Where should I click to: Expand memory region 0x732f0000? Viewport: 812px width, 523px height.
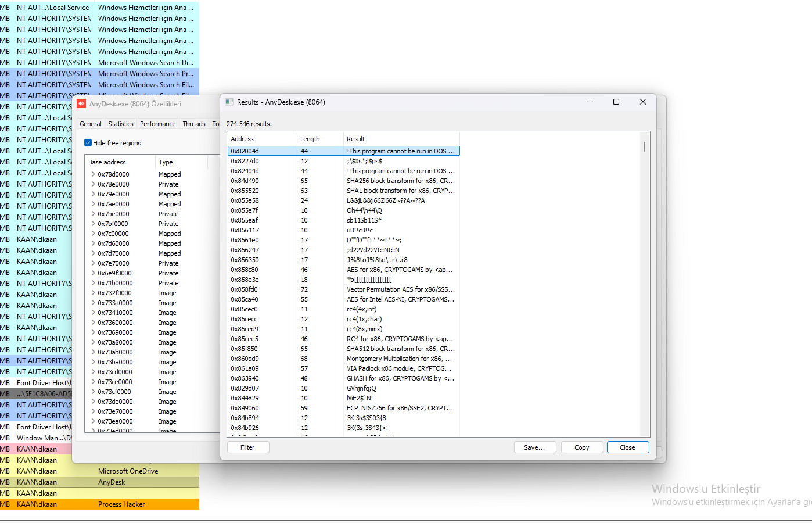click(x=93, y=293)
